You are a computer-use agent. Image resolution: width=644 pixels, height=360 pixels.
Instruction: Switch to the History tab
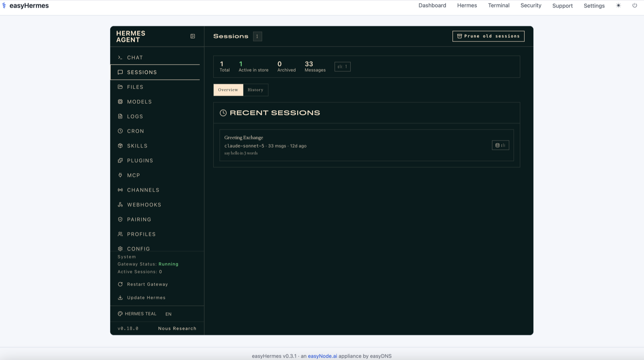(256, 90)
